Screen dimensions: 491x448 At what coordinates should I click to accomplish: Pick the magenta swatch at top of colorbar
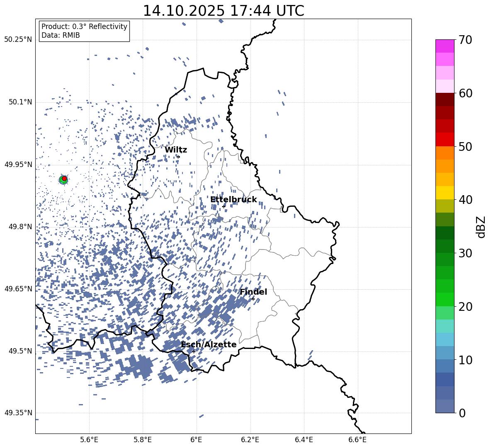[445, 46]
